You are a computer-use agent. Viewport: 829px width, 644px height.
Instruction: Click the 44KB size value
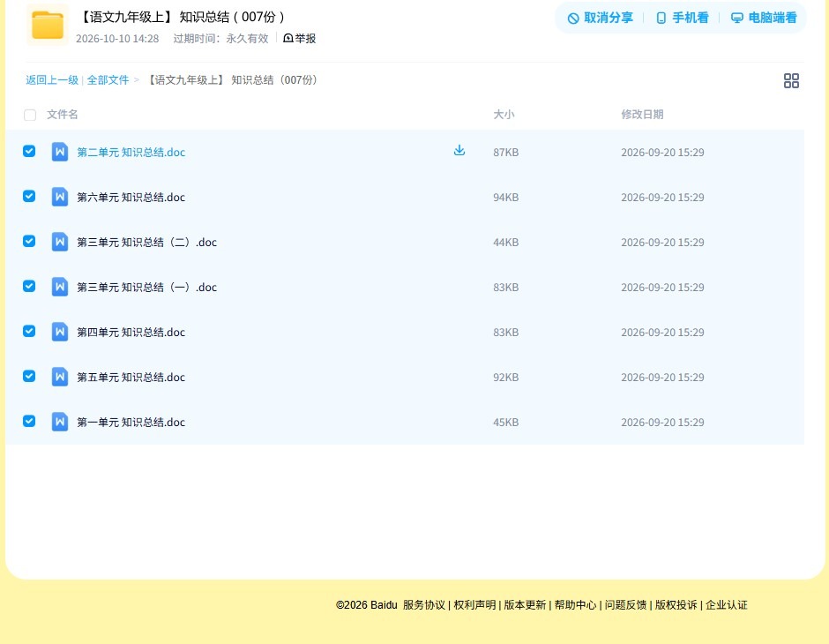tap(506, 242)
